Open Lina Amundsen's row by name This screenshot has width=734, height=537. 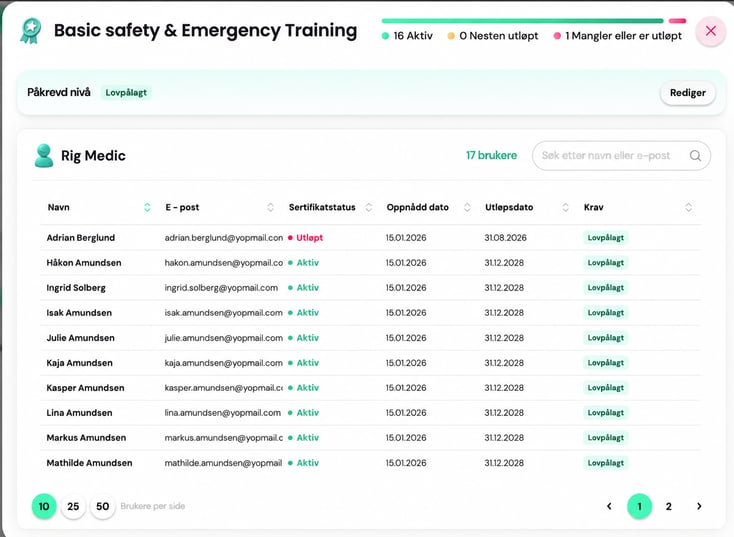79,412
